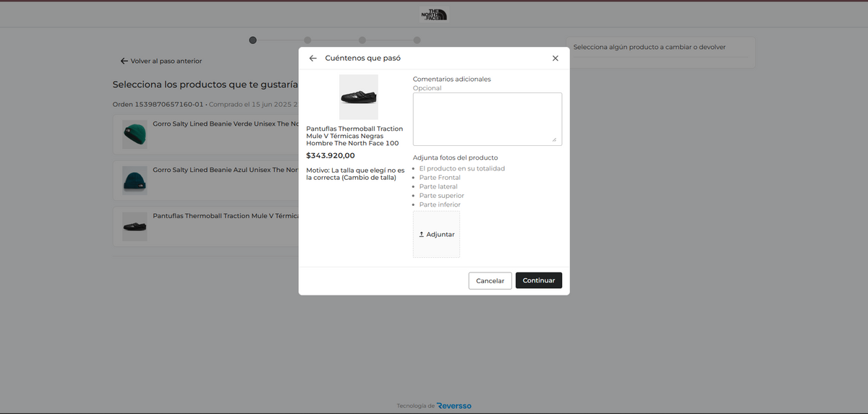Click the third progress step dot
This screenshot has width=868, height=414.
[x=362, y=40]
